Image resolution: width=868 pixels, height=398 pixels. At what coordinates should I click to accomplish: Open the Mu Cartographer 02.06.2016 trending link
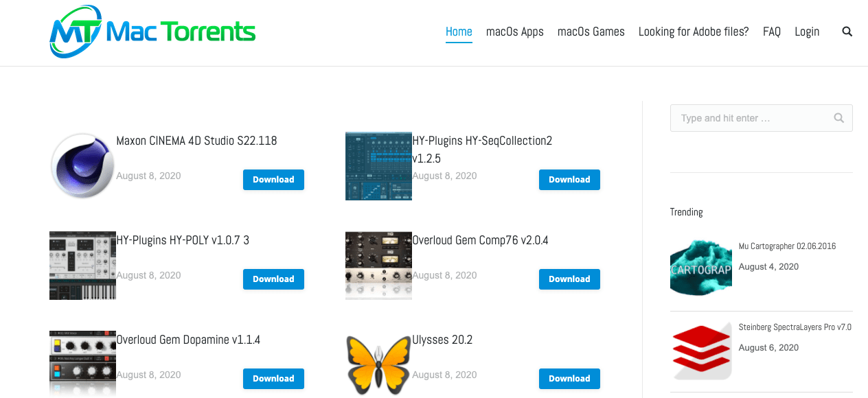pyautogui.click(x=787, y=246)
